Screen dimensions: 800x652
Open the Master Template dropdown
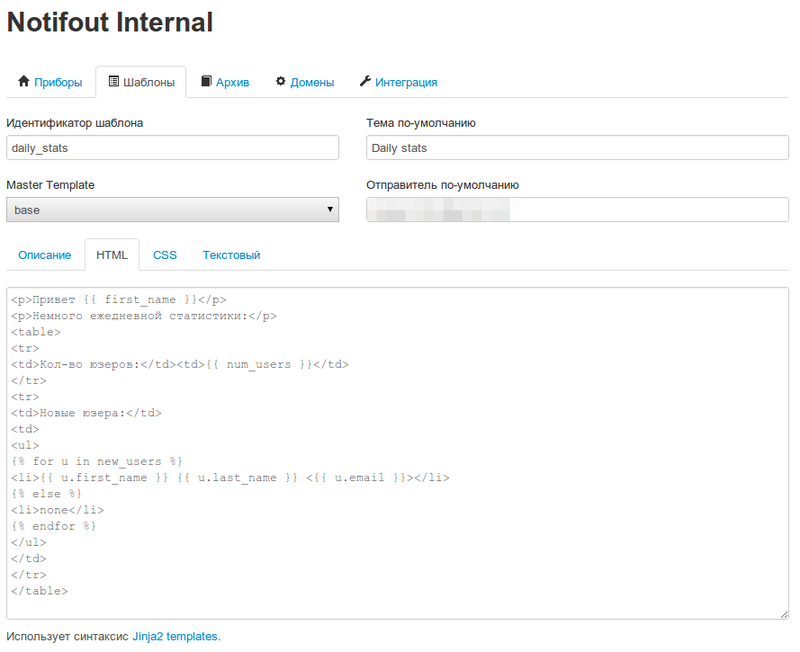pyautogui.click(x=172, y=210)
